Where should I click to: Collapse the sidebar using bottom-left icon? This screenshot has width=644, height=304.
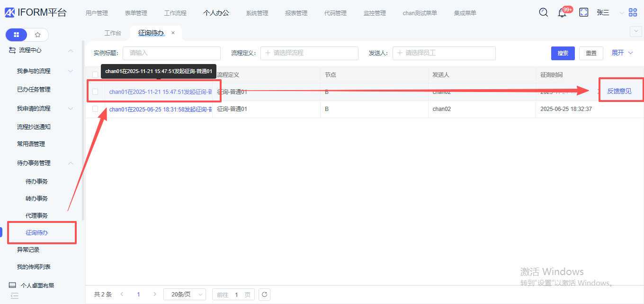click(14, 296)
